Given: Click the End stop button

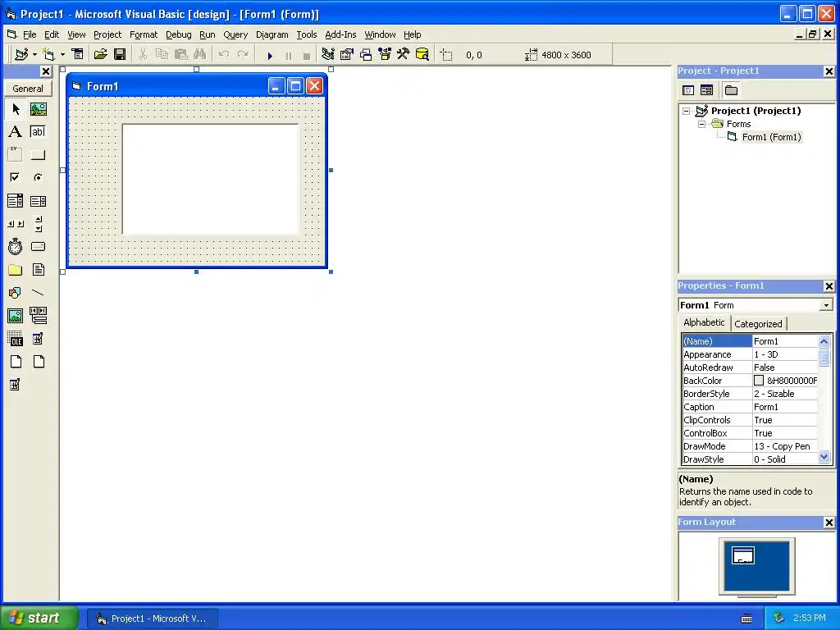Looking at the screenshot, I should tap(307, 55).
